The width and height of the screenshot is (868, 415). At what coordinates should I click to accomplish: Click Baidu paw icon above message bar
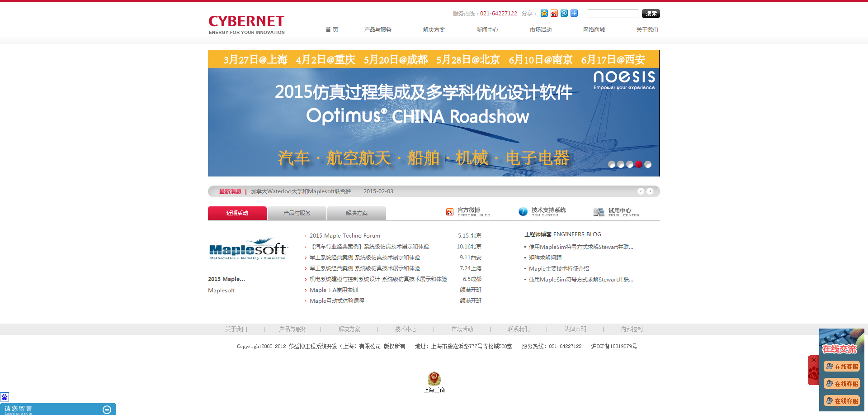coord(5,397)
